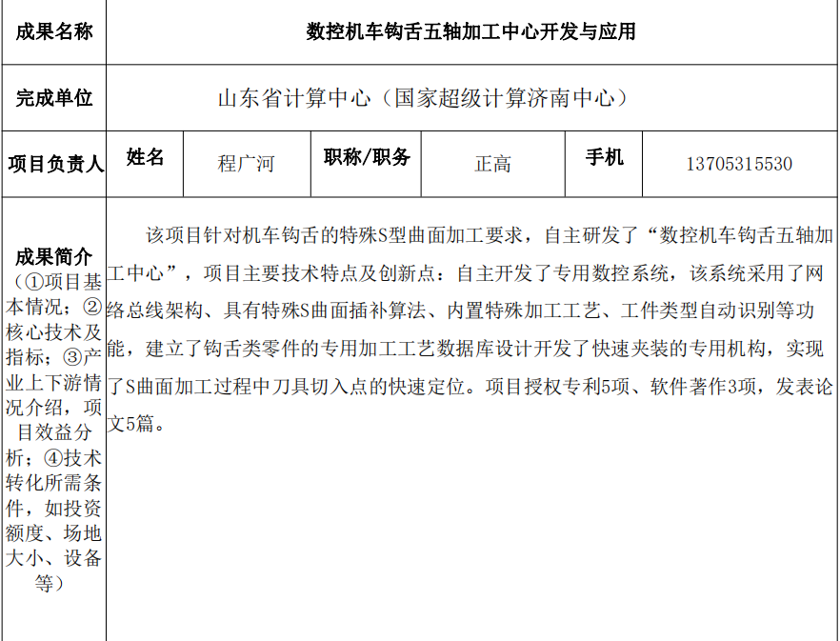Click the 正高 title value
Screen dimensions: 840x641
pos(492,164)
